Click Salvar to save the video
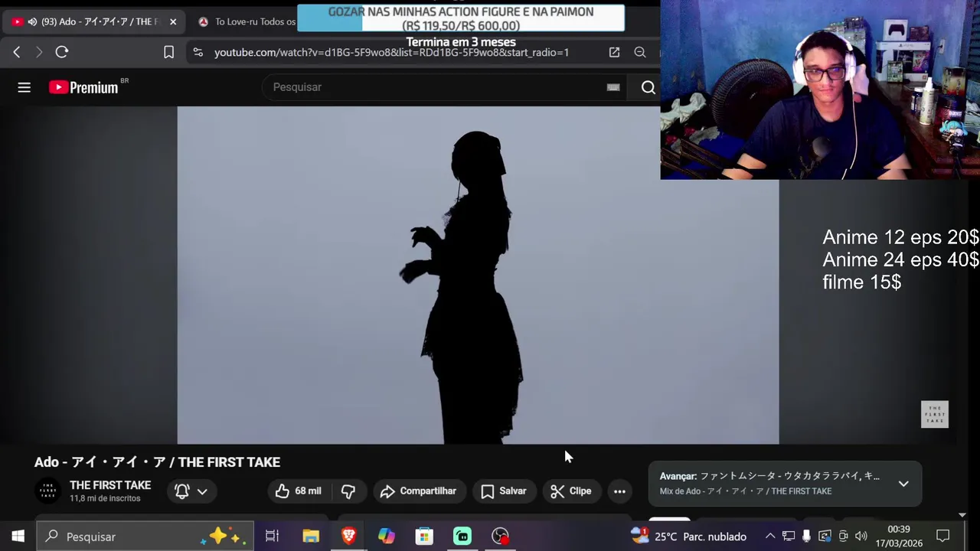 click(x=504, y=491)
